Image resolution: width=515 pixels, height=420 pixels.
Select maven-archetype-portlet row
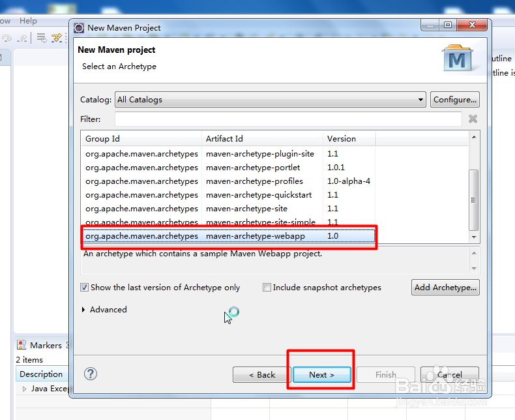click(228, 168)
